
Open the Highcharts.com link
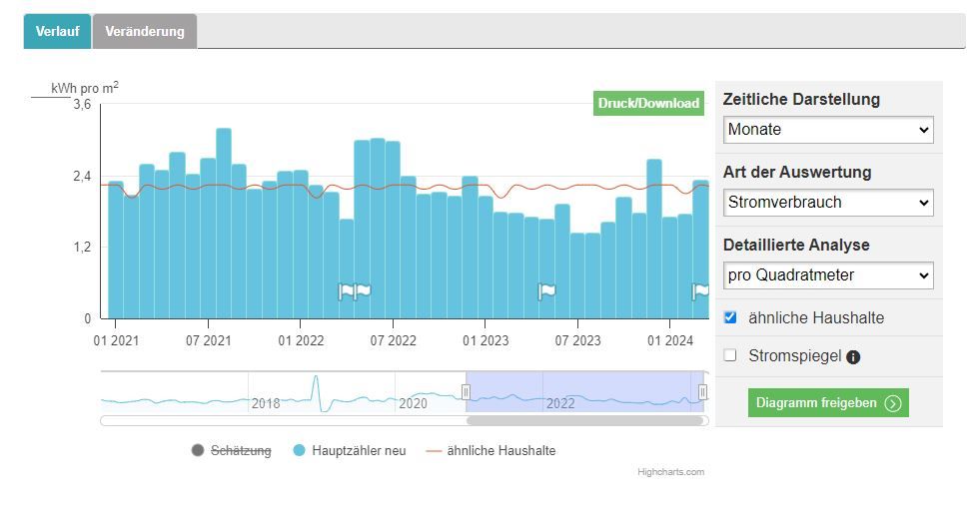tap(670, 472)
